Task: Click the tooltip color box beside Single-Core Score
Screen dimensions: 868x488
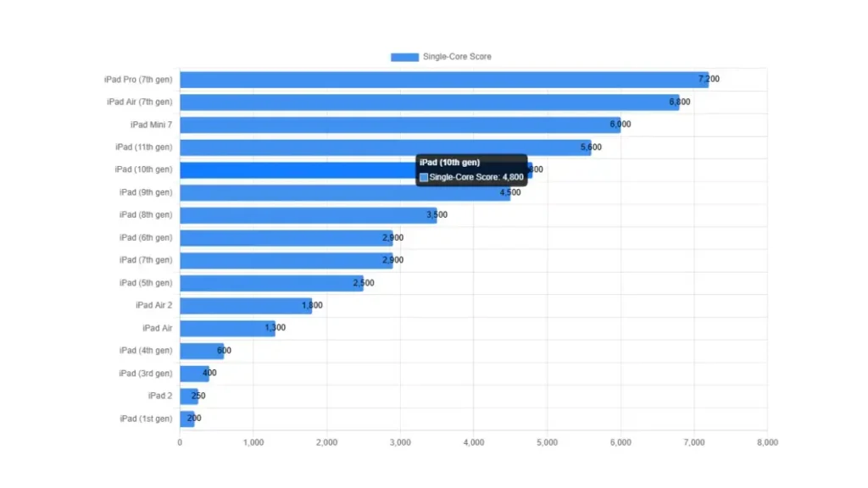Action: pos(424,178)
